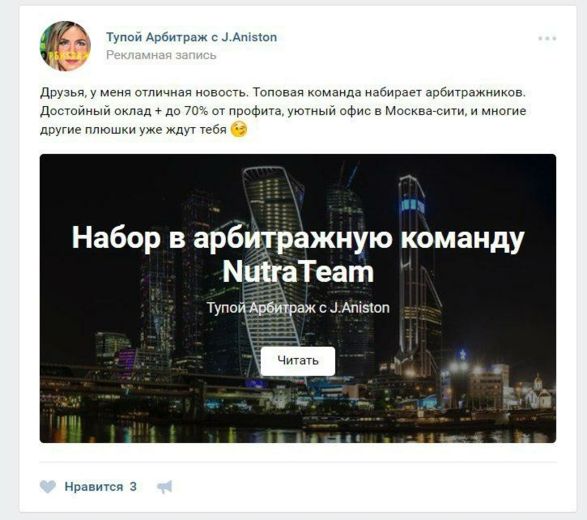The width and height of the screenshot is (587, 520).
Task: Open the post options three-dots menu
Action: 547,38
